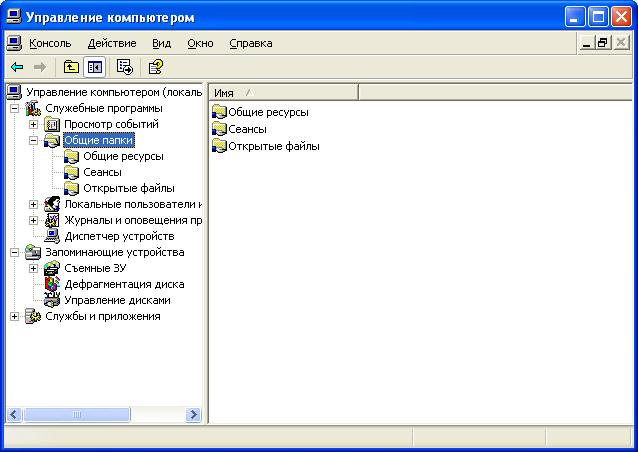This screenshot has height=452, width=638.
Task: Select Управление дисками tree label
Action: [x=117, y=300]
